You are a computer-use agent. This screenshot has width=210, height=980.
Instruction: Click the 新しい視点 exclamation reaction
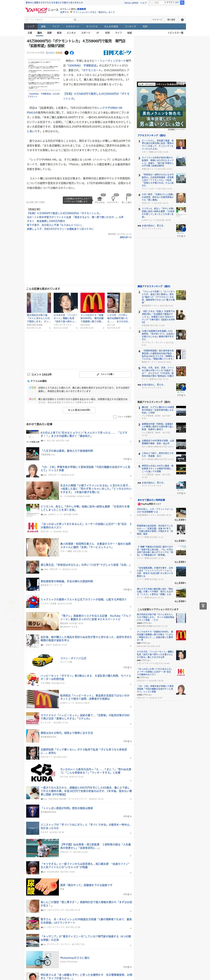127,199
